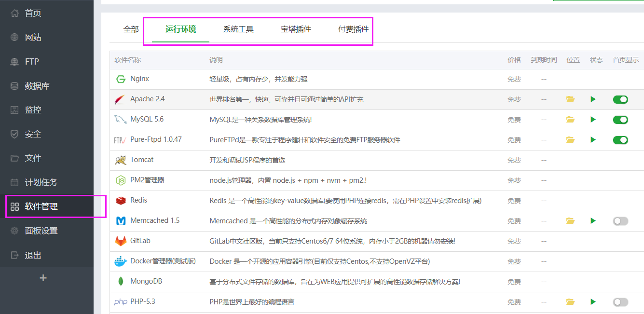The image size is (644, 314).
Task: Click the Docker管理器(测试版) name
Action: pos(163,261)
